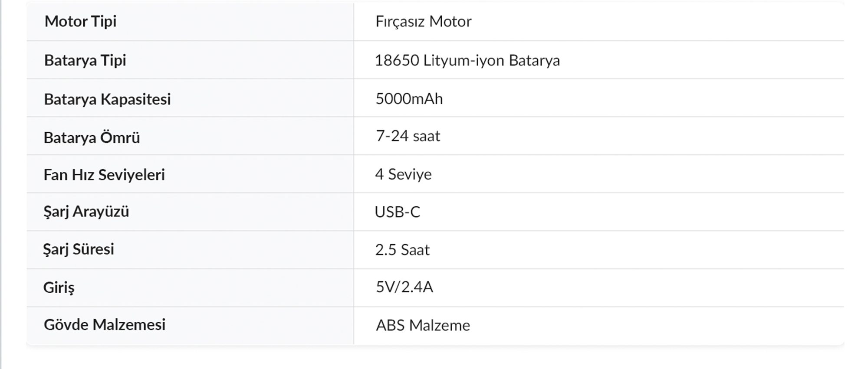
Task: Click the Şarj Arayüzü label
Action: coord(86,212)
